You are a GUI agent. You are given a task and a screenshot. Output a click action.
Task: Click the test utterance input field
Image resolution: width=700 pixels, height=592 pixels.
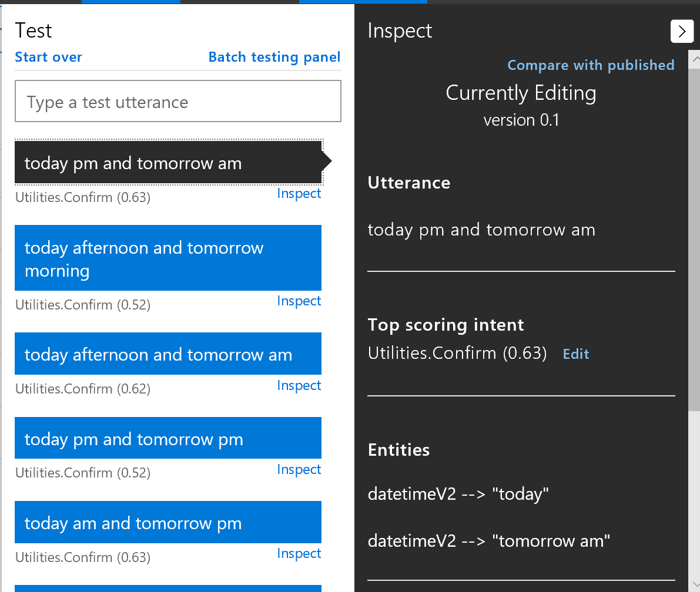point(177,101)
